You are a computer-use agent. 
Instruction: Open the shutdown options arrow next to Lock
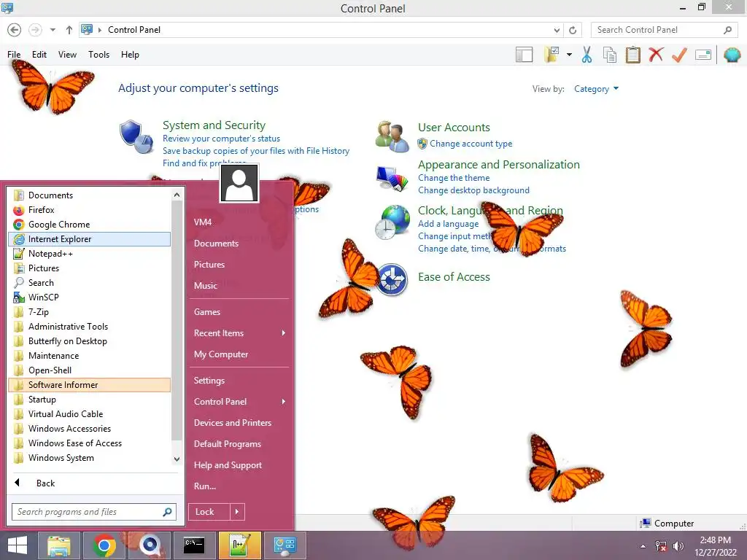point(237,512)
